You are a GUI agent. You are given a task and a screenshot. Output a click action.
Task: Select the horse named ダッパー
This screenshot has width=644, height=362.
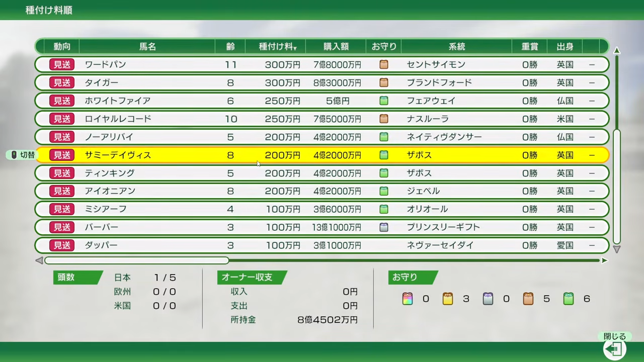[101, 245]
